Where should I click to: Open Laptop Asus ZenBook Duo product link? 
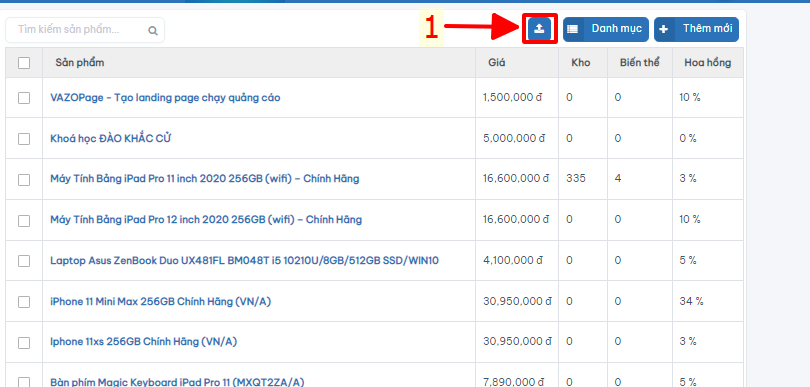[x=244, y=260]
